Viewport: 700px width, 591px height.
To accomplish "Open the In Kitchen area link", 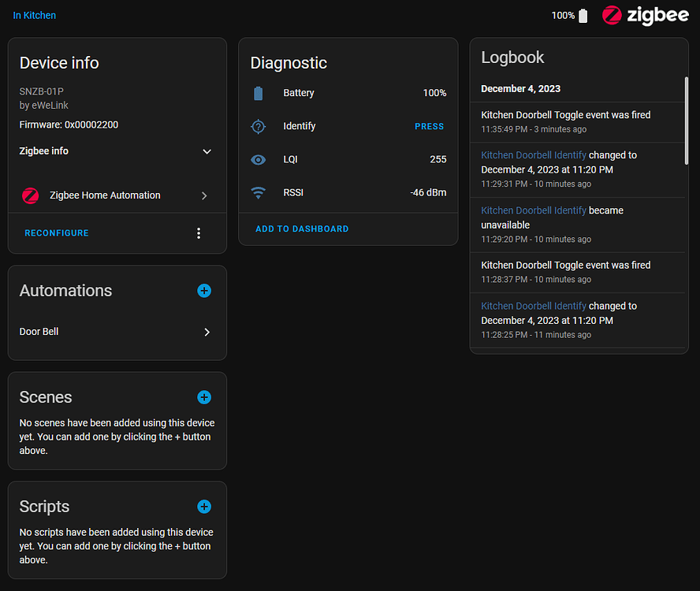I will click(35, 16).
